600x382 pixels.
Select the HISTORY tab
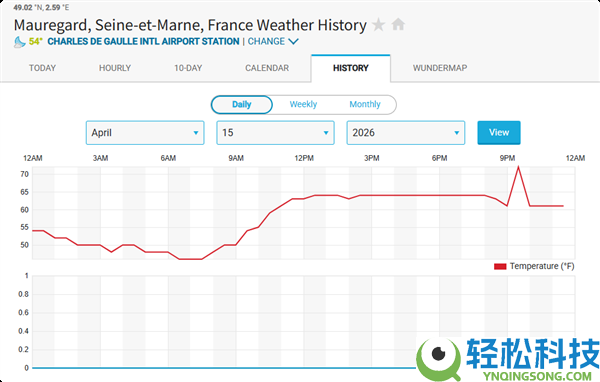(x=351, y=68)
